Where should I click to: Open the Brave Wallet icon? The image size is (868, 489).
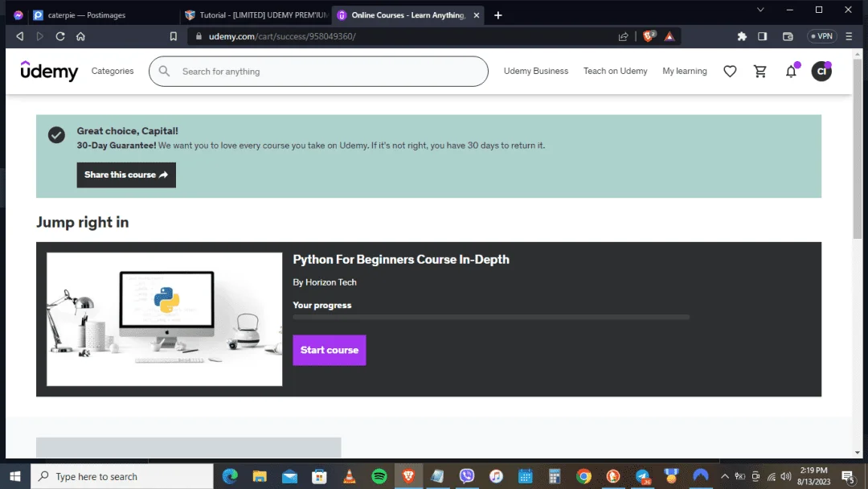point(788,36)
